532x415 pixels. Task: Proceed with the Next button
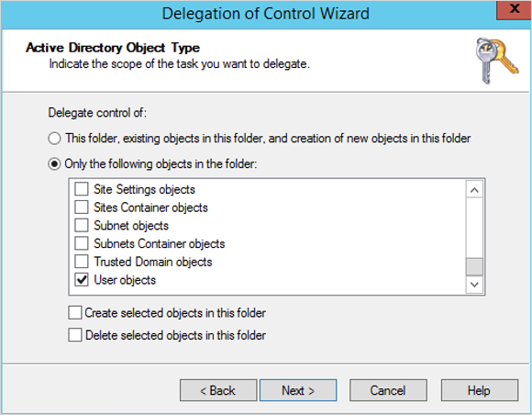coord(298,390)
